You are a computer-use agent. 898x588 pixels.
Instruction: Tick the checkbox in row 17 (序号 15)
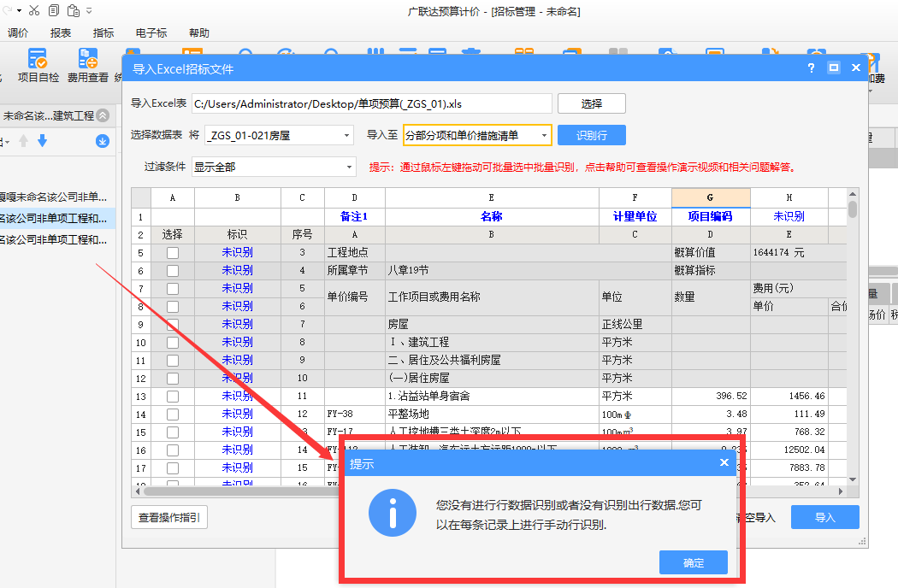pos(173,467)
